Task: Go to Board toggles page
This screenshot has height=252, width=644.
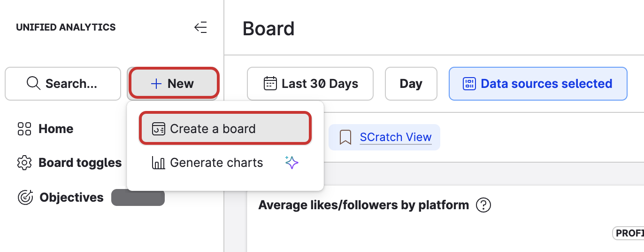Action: [80, 163]
